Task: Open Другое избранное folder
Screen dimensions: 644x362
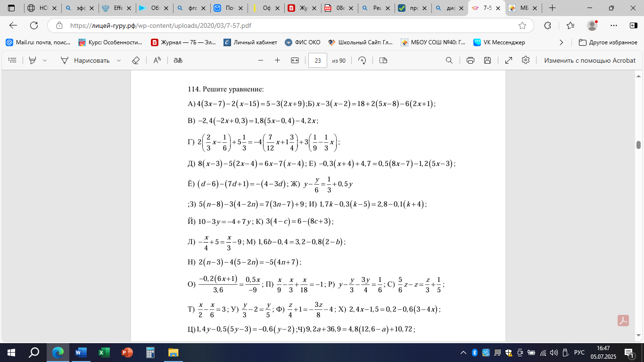Action: tap(608, 42)
